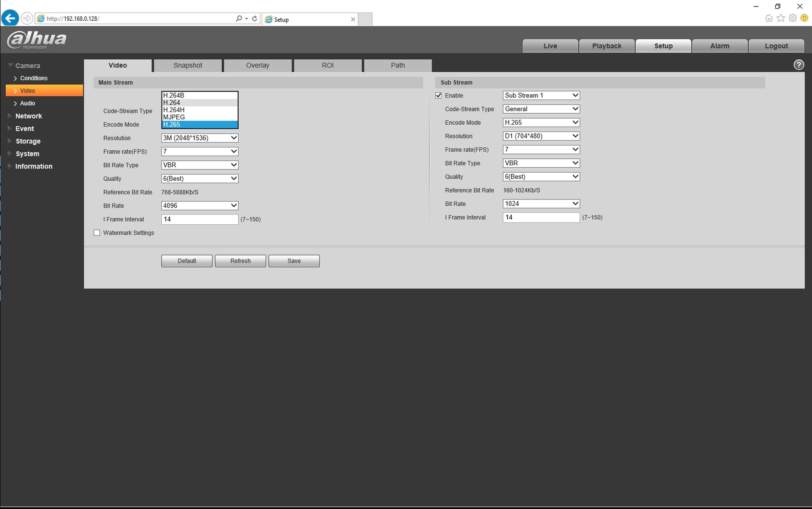812x509 pixels.
Task: Expand the Network menu section
Action: pos(28,116)
